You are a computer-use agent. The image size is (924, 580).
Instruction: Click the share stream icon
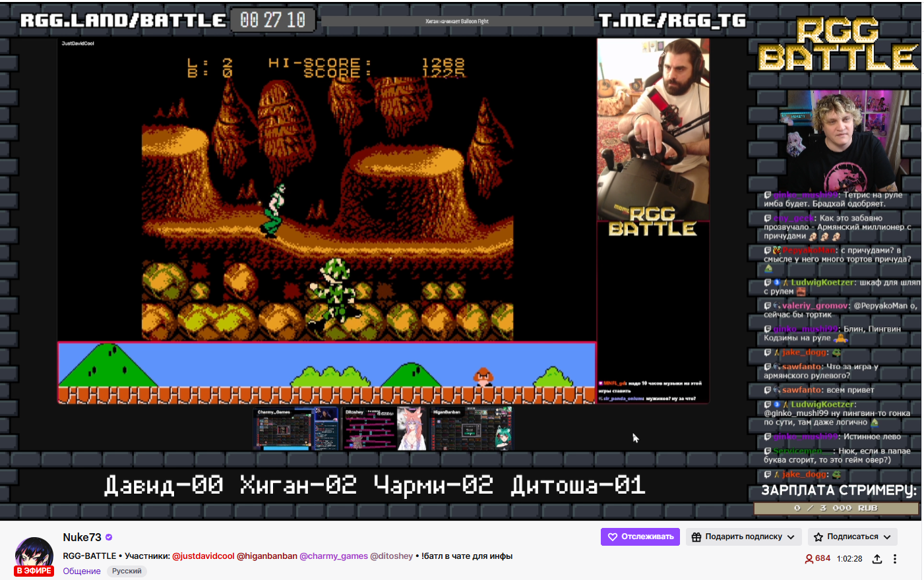(877, 559)
